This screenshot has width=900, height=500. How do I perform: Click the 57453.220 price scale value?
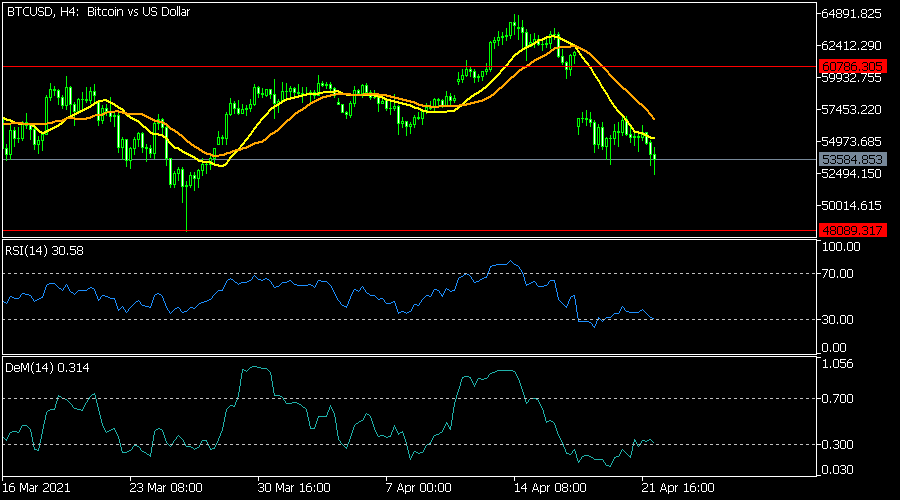coord(852,110)
